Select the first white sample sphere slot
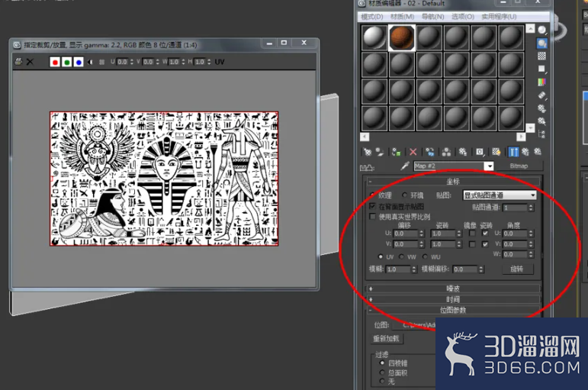The image size is (588, 390). (374, 37)
